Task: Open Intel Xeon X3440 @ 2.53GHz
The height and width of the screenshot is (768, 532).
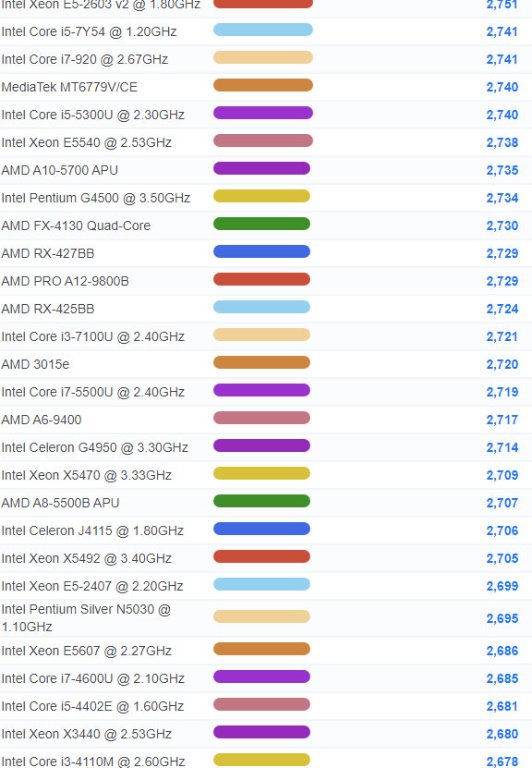Action: [87, 734]
